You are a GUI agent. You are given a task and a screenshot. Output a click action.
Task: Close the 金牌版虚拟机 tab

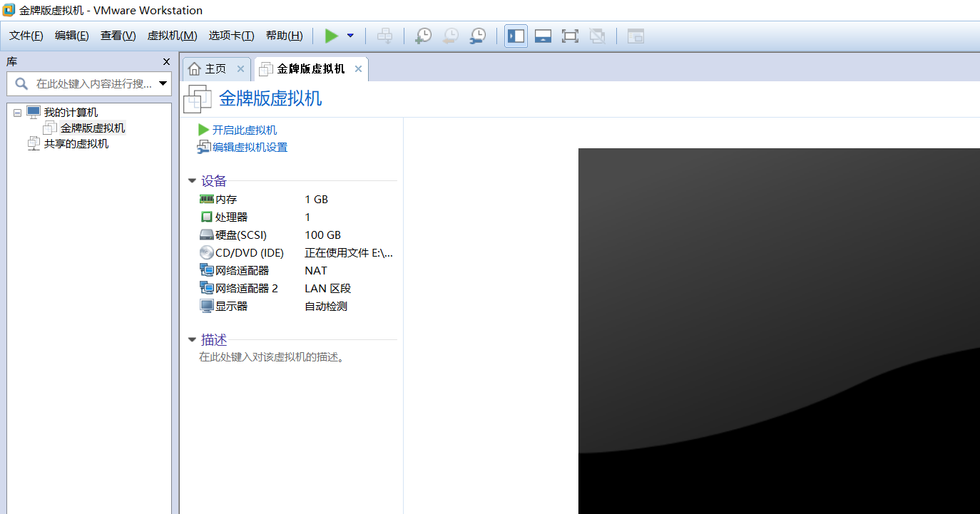point(358,69)
